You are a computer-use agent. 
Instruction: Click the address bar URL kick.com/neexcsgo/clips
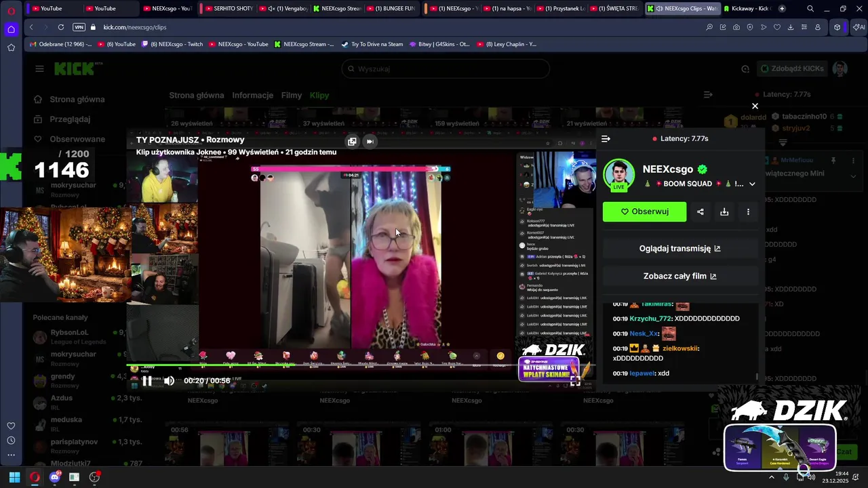click(135, 27)
